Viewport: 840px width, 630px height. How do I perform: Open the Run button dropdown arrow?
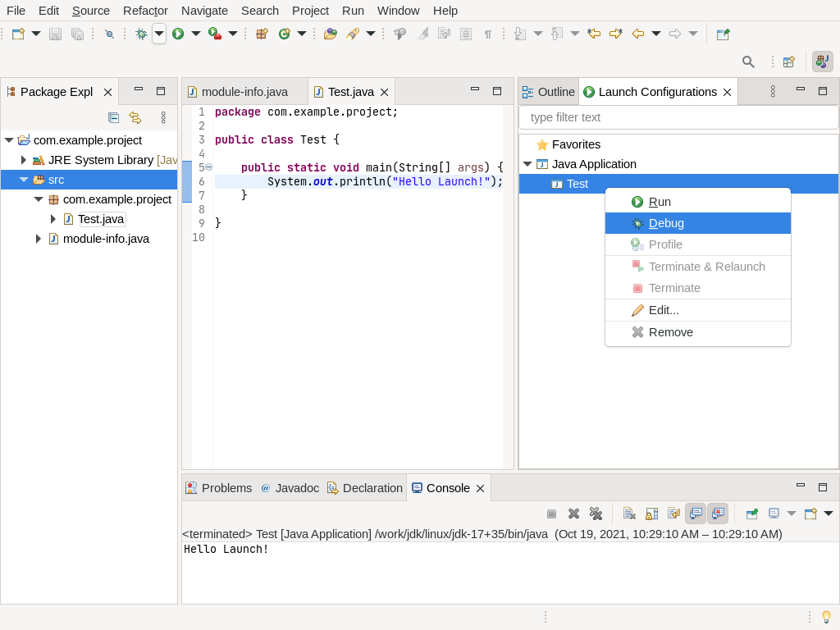coord(195,34)
